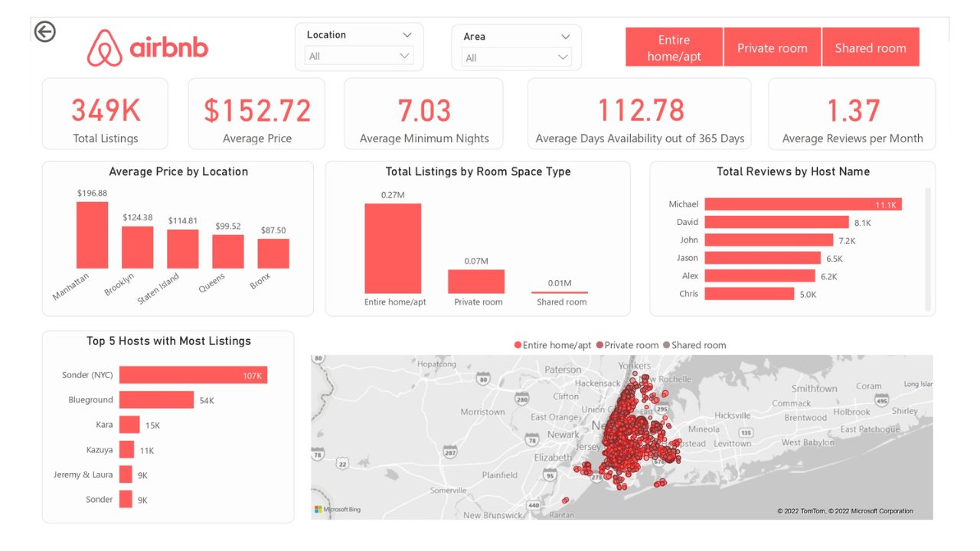Select the Bronx price bar
980x551 pixels.
coord(273,253)
